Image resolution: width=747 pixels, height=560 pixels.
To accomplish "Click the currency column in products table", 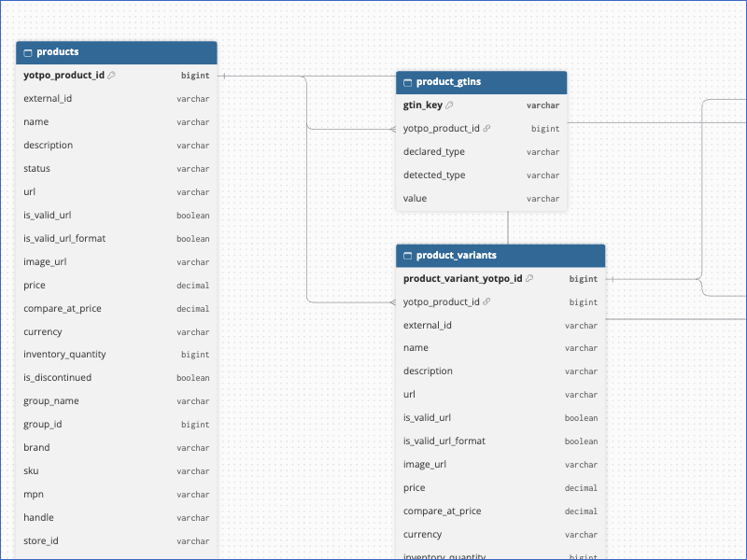I will click(117, 332).
